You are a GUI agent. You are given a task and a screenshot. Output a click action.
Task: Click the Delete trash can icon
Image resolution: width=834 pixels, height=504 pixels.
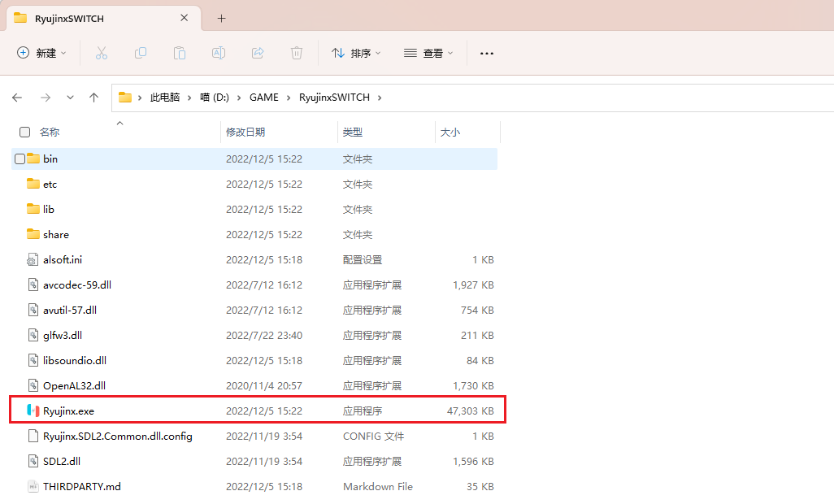click(297, 53)
